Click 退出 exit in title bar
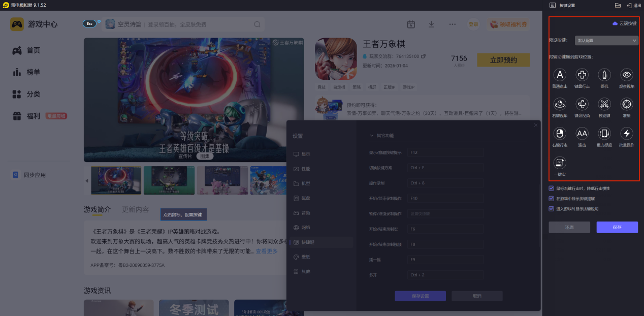Image resolution: width=644 pixels, height=316 pixels. click(x=634, y=5)
